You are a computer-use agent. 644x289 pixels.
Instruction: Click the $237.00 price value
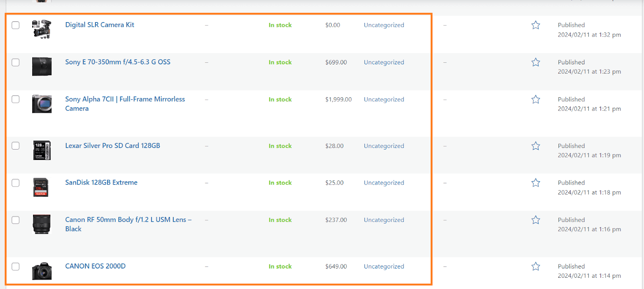click(x=336, y=220)
